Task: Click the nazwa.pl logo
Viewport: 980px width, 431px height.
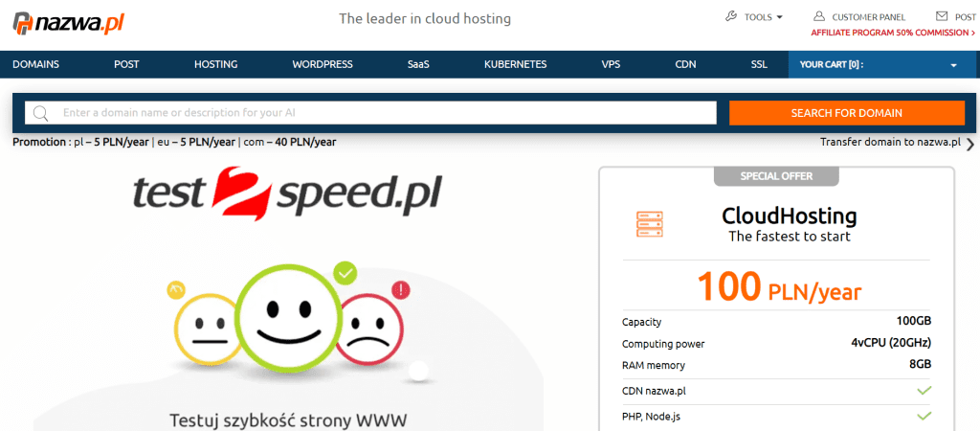Action: point(63,21)
